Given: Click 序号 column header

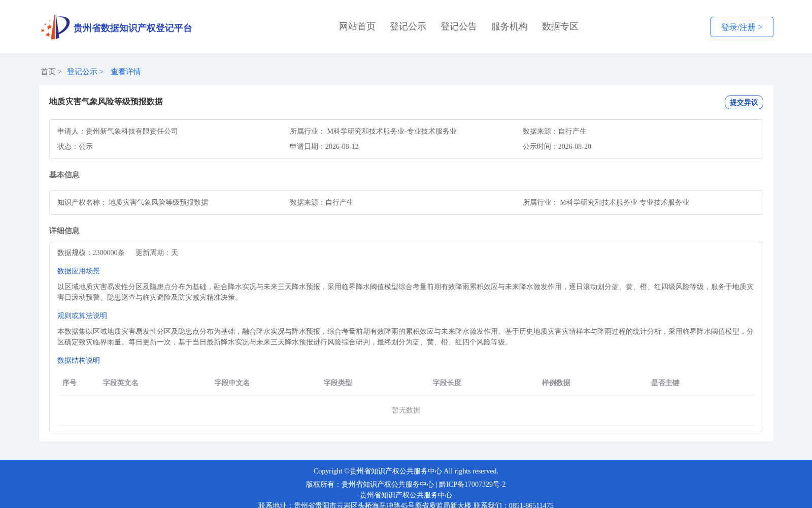Looking at the screenshot, I should (x=70, y=383).
